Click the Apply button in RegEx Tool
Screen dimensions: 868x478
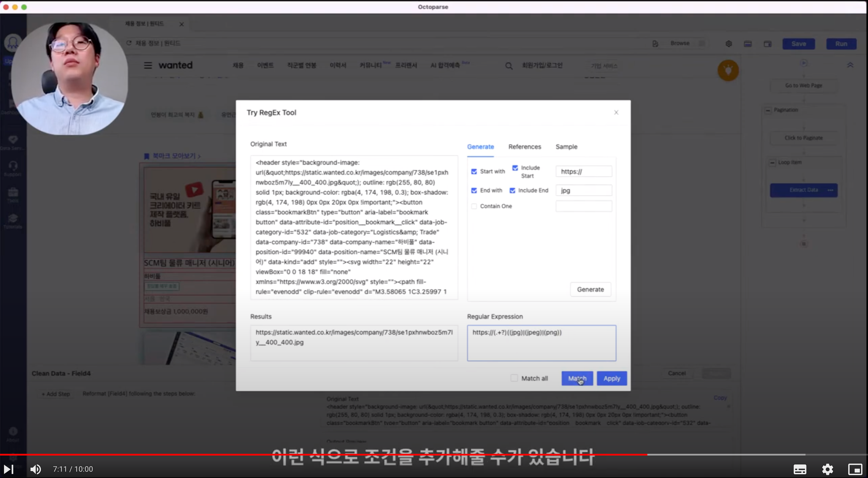point(612,378)
